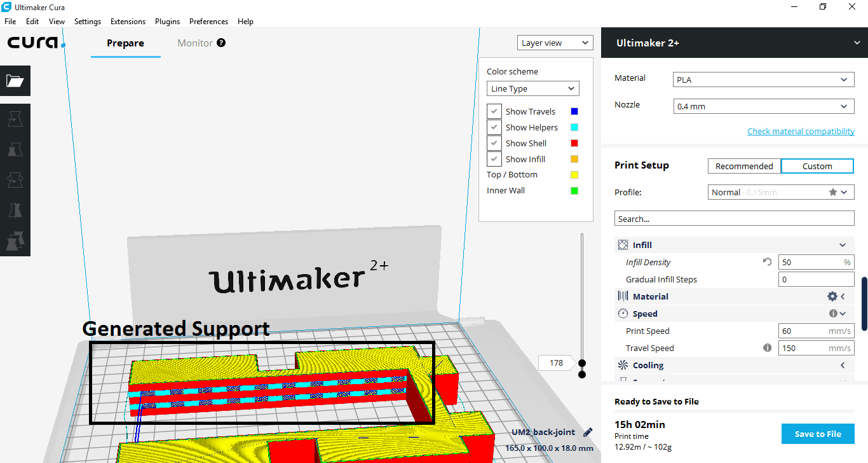Select the Move tool in left sidebar
Image resolution: width=868 pixels, height=463 pixels.
(x=15, y=119)
